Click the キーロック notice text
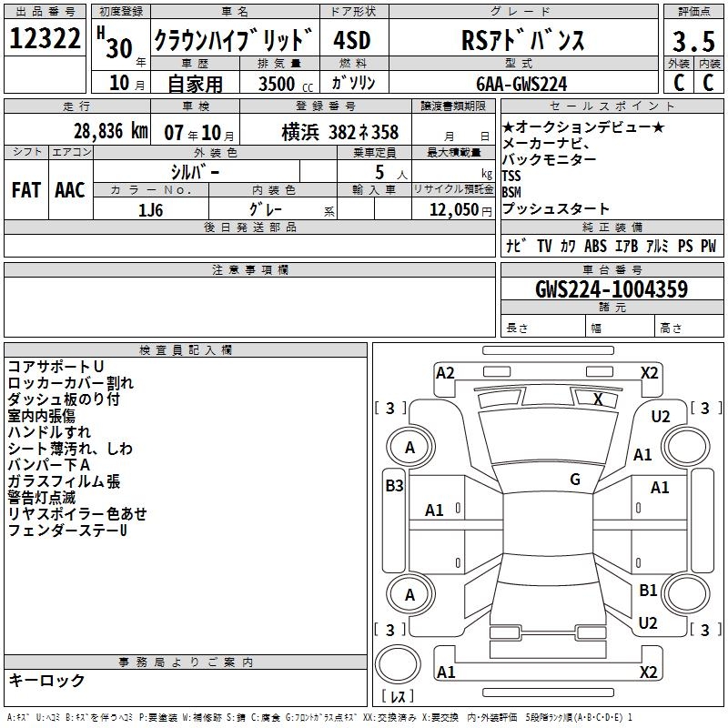 tap(46, 680)
